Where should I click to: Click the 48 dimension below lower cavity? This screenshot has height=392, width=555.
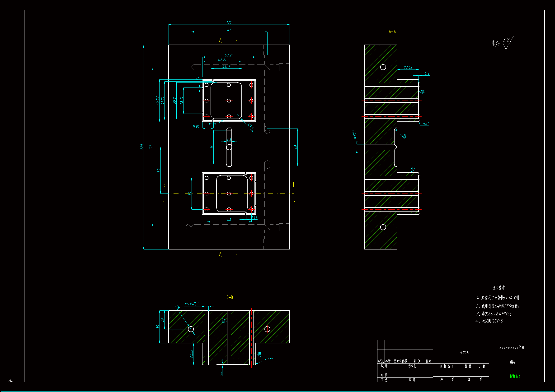click(229, 220)
